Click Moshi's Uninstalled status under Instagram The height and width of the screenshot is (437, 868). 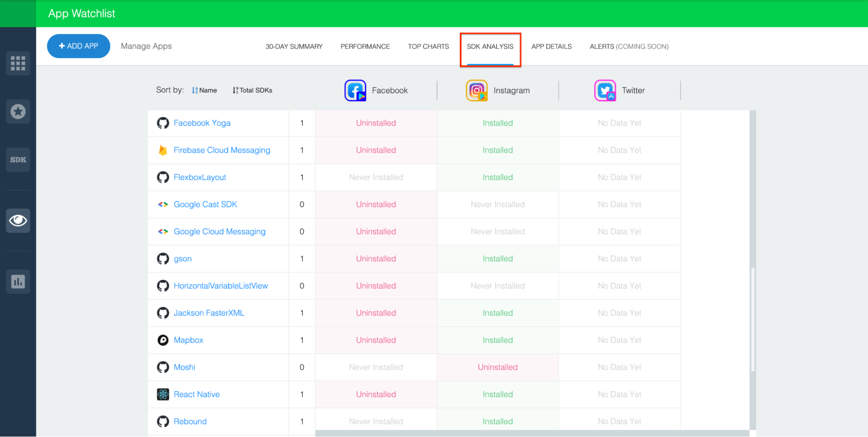pos(498,367)
